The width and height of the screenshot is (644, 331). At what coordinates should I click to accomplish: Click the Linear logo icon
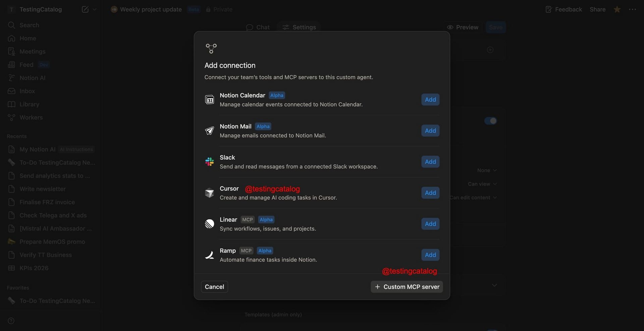pyautogui.click(x=210, y=224)
